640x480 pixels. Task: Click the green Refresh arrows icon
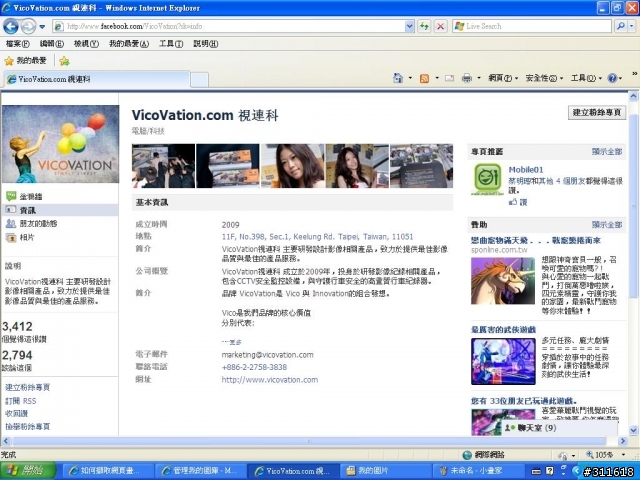[x=424, y=26]
